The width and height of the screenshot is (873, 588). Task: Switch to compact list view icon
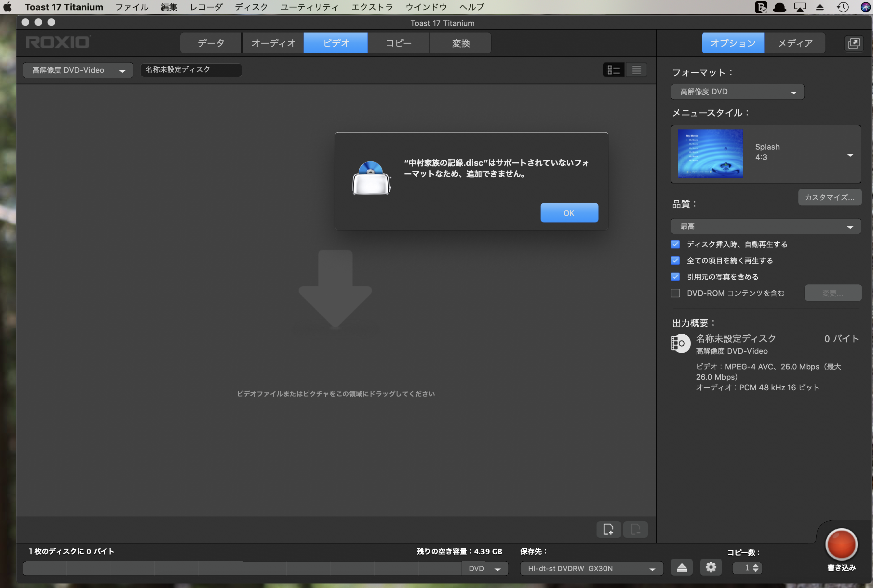637,70
